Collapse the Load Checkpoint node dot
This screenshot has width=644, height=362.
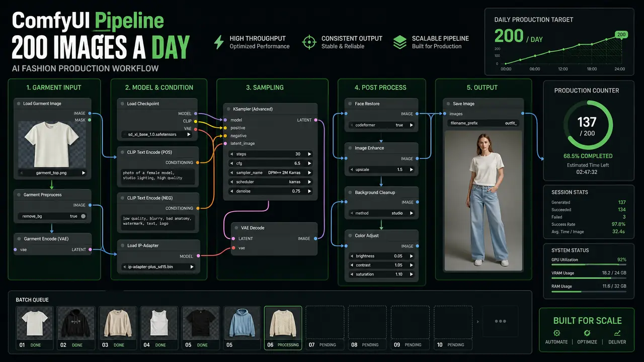pos(122,104)
